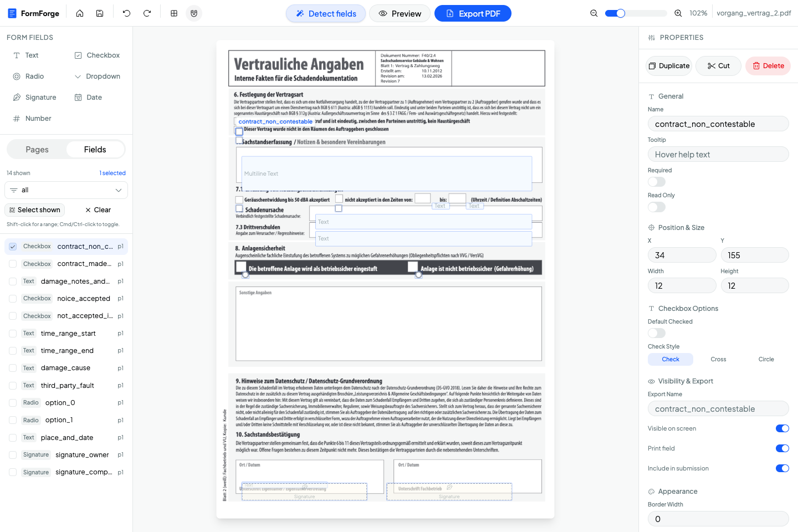Click the Y position field
Viewport: 798px width, 532px height.
point(755,255)
